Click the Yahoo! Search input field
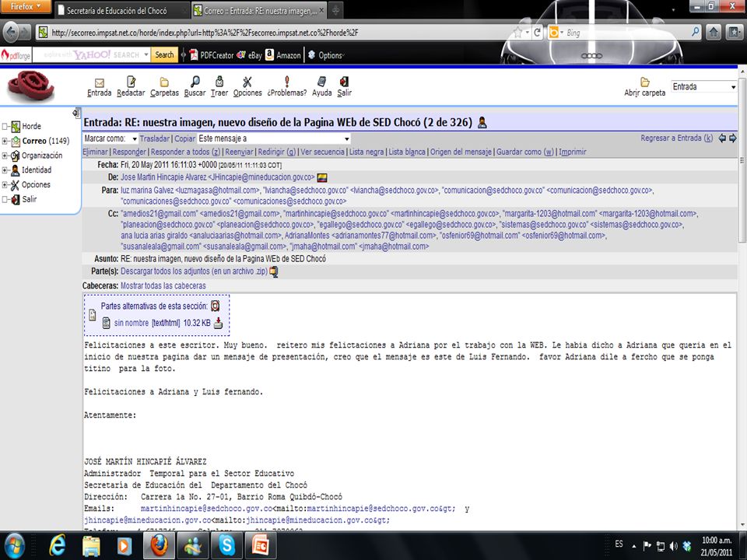The width and height of the screenshot is (747, 560). 92,55
